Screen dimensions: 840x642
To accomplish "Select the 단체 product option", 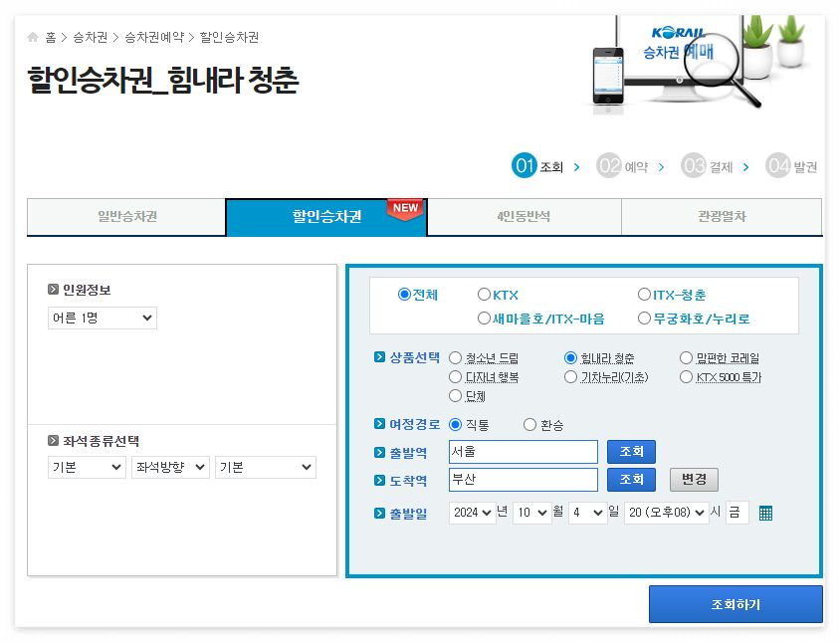I will coord(455,394).
